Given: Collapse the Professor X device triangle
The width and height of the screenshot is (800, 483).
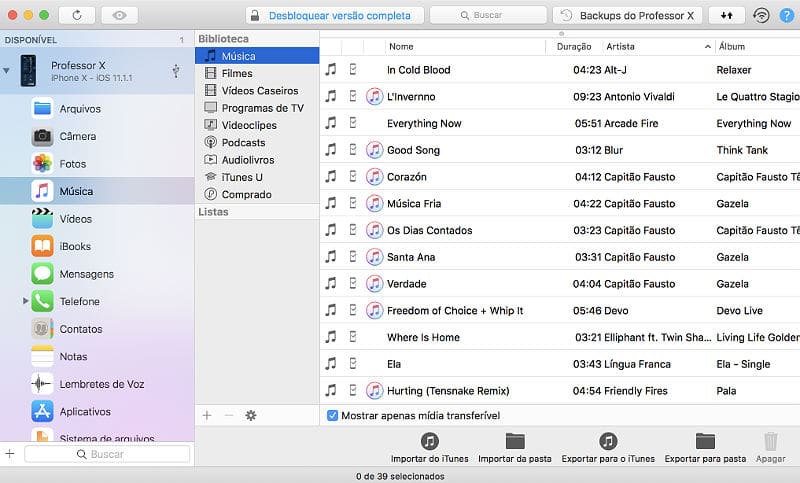Looking at the screenshot, I should point(6,70).
